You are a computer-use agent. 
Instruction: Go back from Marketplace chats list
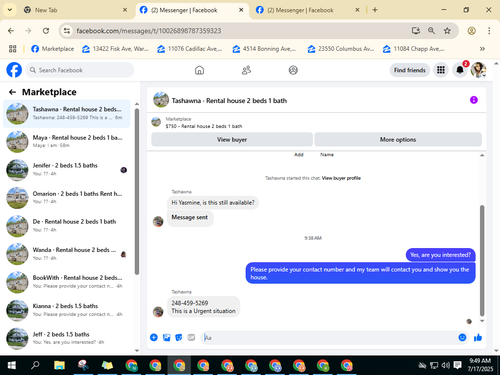click(12, 92)
